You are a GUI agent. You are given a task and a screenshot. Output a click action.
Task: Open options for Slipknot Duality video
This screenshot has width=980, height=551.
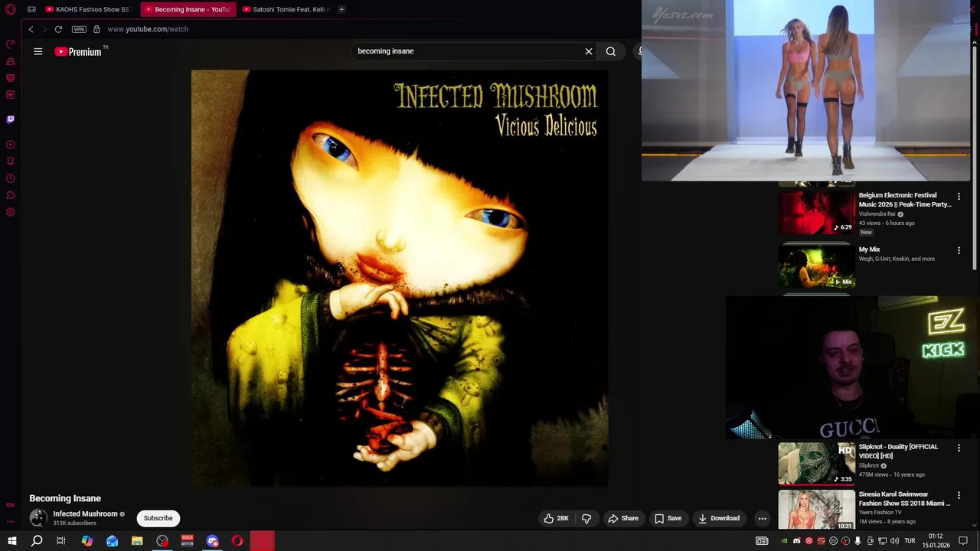pos(959,448)
